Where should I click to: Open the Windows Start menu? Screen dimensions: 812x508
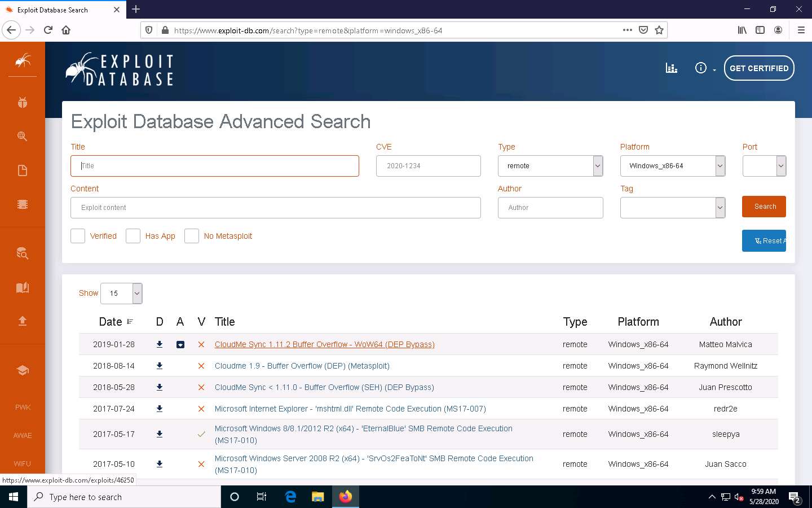tap(14, 497)
